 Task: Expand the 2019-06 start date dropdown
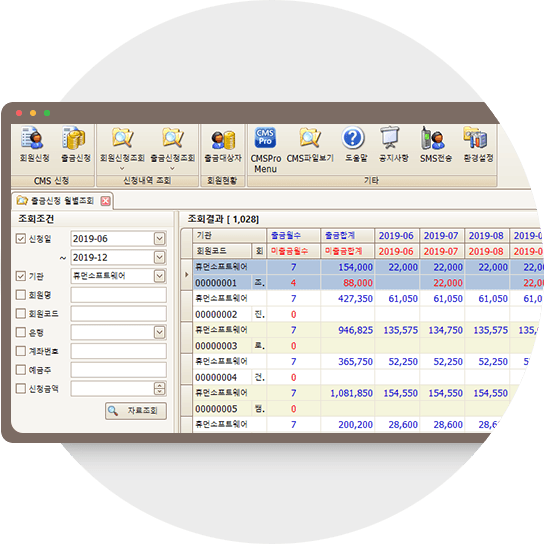160,239
